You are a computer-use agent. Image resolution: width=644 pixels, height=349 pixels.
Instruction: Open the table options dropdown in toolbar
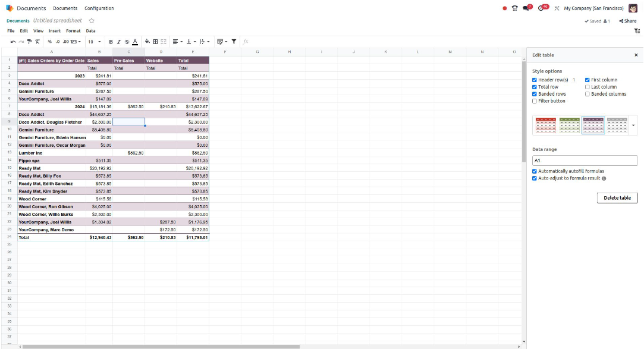[222, 42]
